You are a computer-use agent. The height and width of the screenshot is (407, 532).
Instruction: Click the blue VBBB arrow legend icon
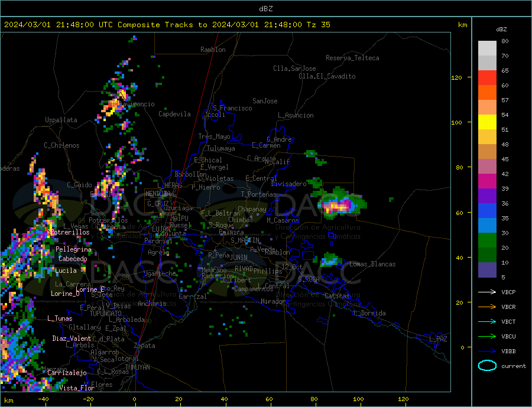click(487, 351)
